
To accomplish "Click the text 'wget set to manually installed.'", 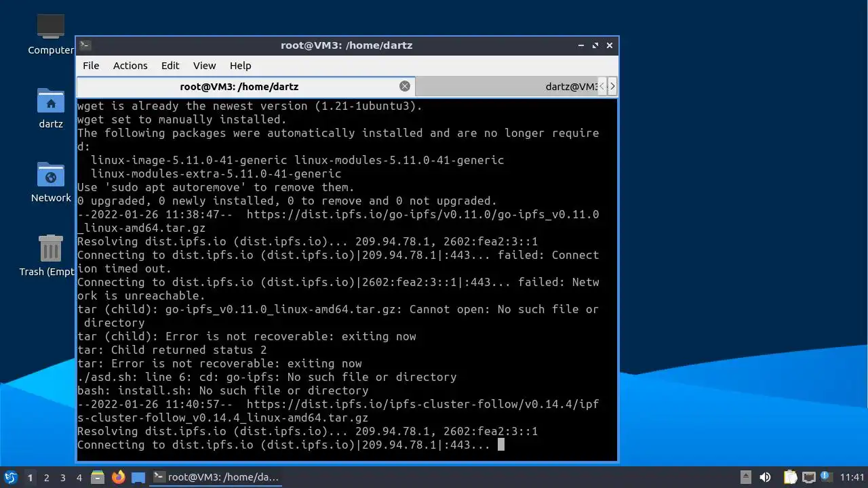I will 182,119.
